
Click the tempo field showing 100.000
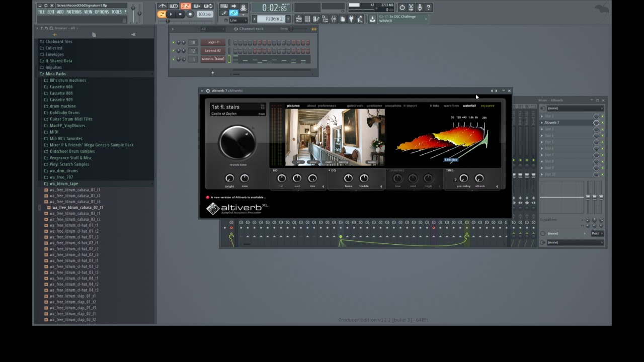(204, 15)
